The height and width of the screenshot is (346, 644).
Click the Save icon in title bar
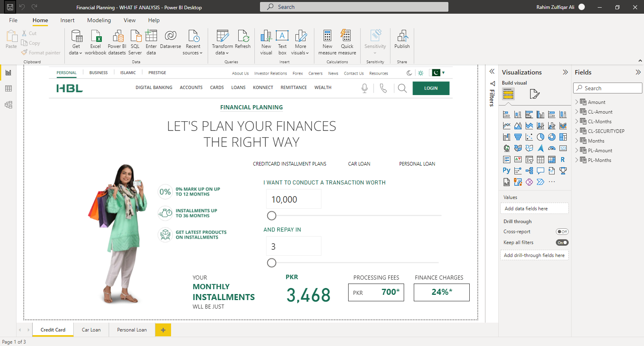click(x=10, y=7)
